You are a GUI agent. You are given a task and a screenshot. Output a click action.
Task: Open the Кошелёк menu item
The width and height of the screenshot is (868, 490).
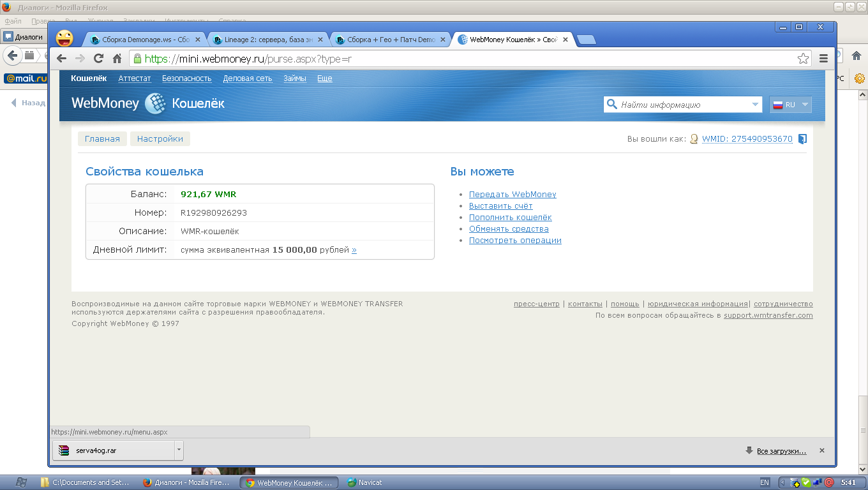89,78
